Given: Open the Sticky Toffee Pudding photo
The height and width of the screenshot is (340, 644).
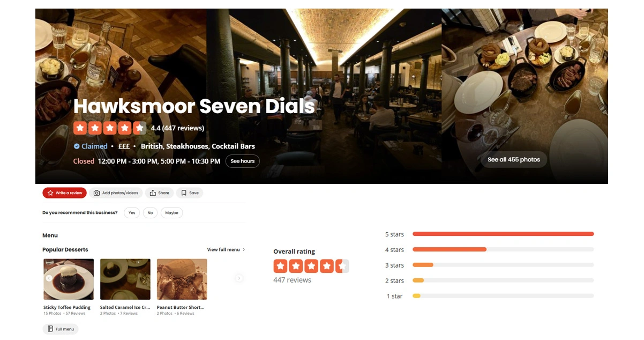Looking at the screenshot, I should (x=69, y=279).
